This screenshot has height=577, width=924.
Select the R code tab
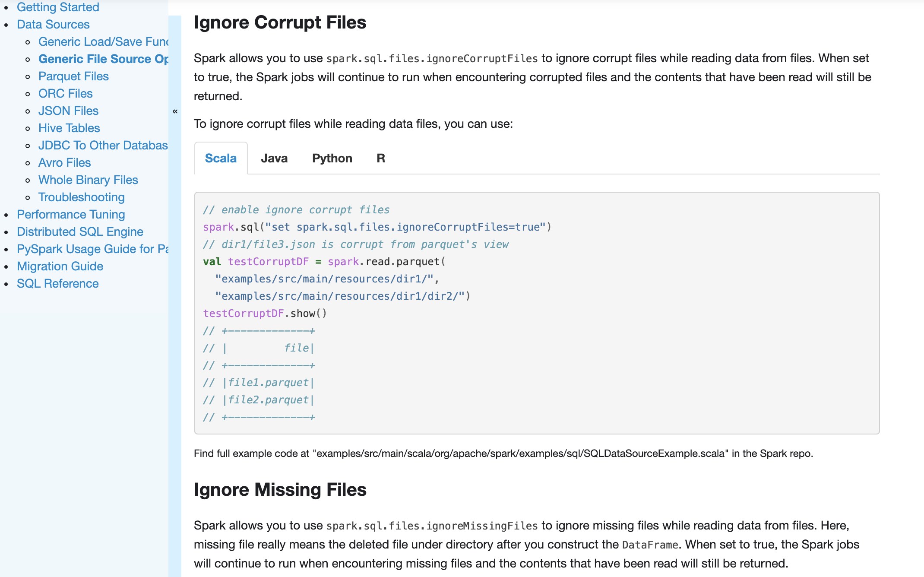coord(380,159)
